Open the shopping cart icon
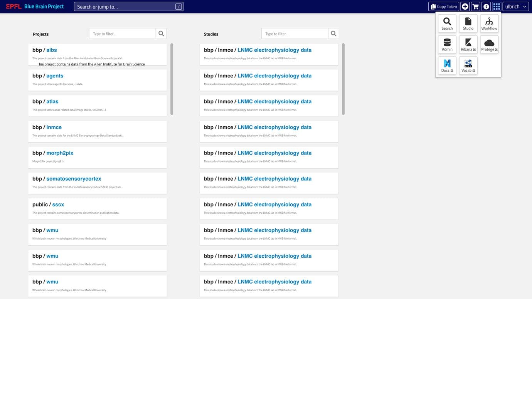The image size is (532, 416). click(x=476, y=7)
